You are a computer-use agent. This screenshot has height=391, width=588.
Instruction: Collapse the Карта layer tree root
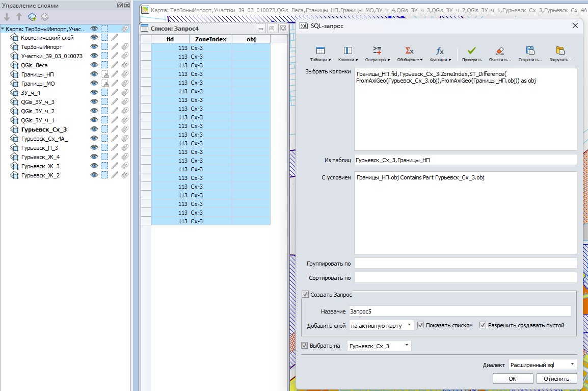pyautogui.click(x=3, y=29)
